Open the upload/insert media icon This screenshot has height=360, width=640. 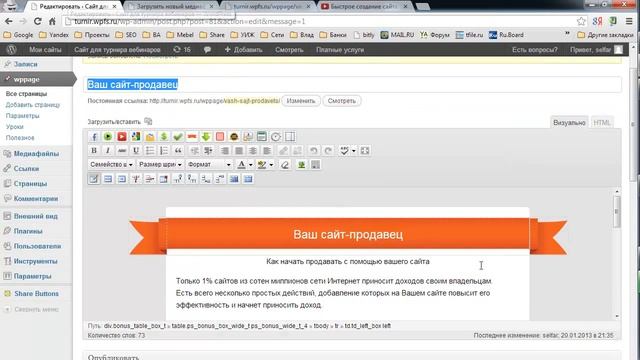tap(148, 121)
